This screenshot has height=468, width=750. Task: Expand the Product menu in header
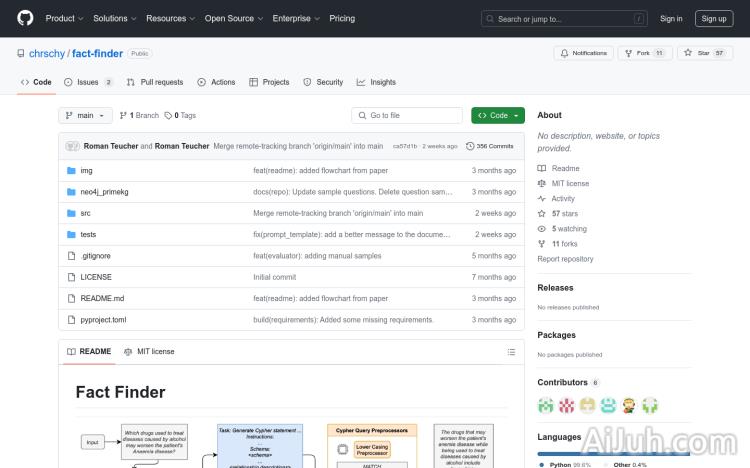coord(63,18)
